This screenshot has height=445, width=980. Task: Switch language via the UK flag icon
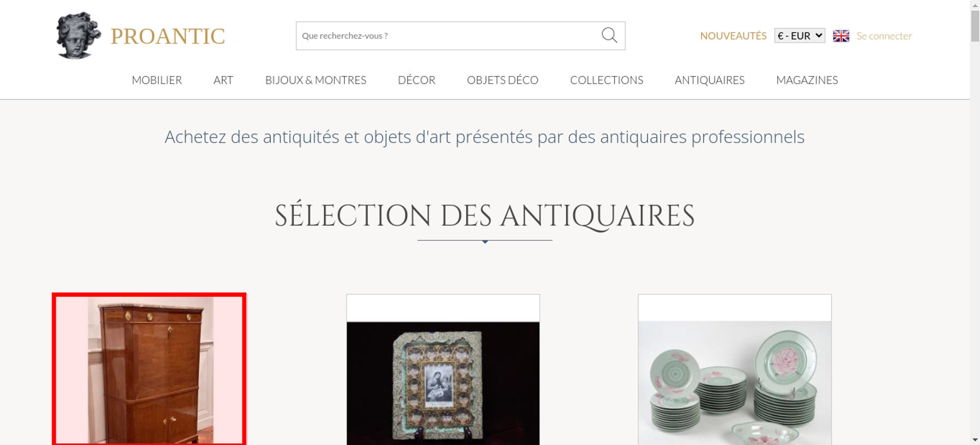[x=841, y=36]
